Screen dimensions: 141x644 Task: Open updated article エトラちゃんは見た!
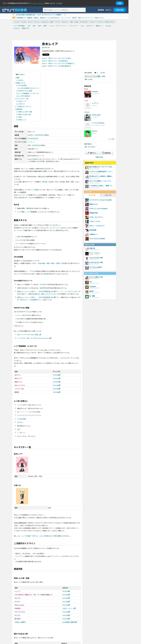point(96,267)
